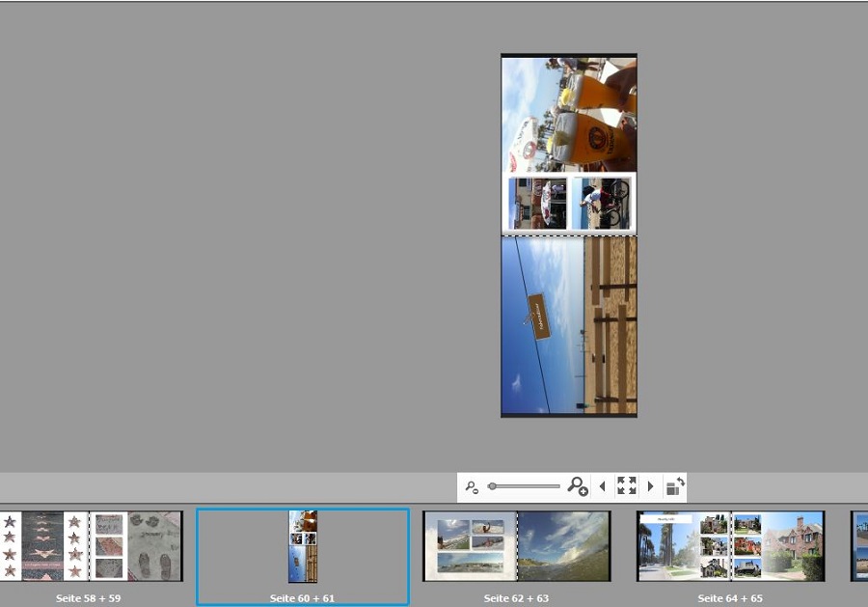Viewport: 868px width, 607px height.
Task: Go to next page with right arrow
Action: (651, 486)
